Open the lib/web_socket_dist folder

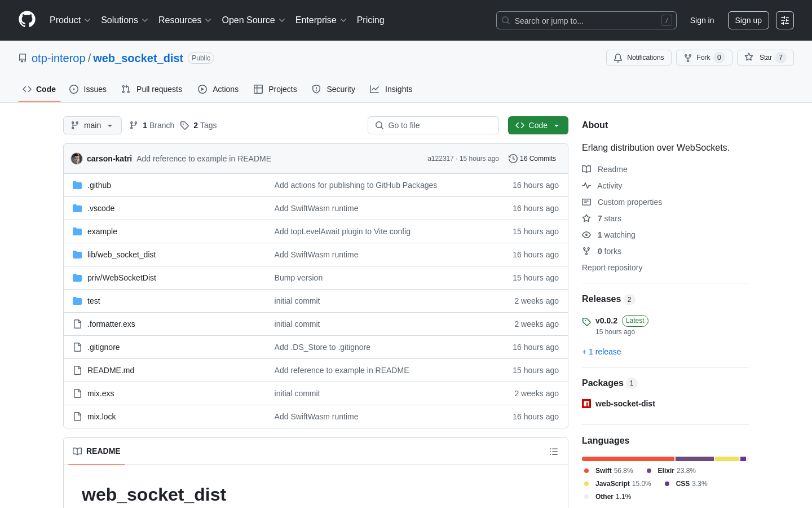pyautogui.click(x=121, y=255)
